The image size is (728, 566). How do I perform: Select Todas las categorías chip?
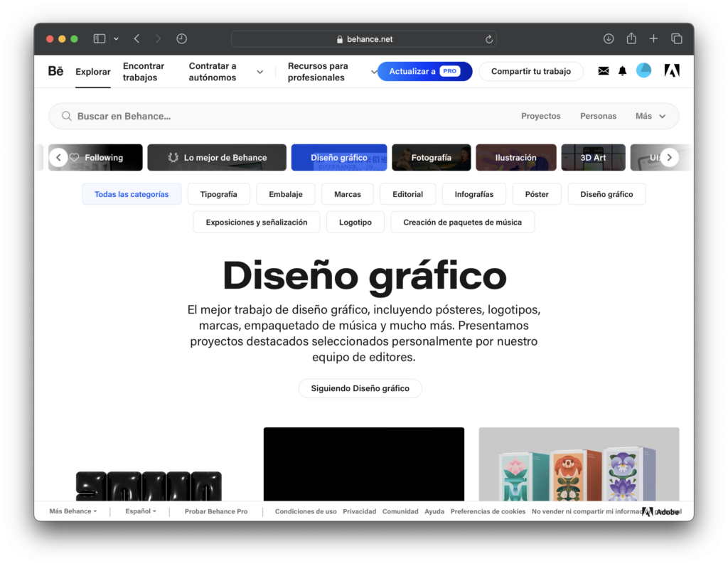tap(132, 194)
